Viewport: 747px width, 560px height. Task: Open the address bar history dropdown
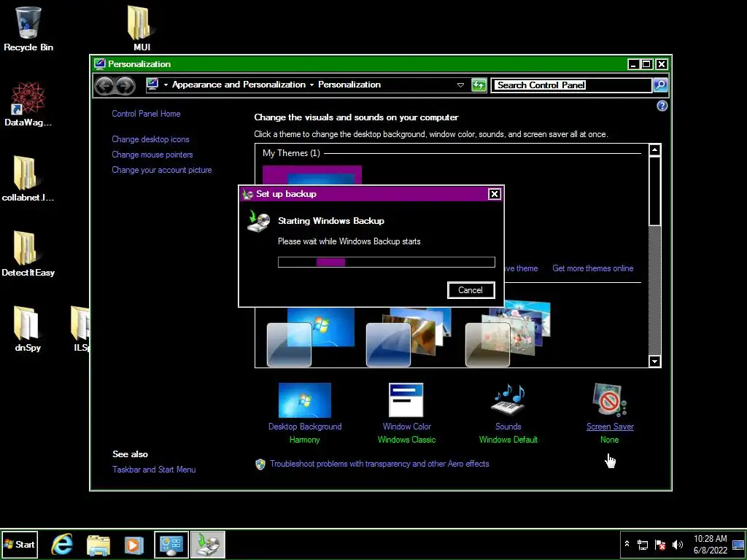pos(460,85)
